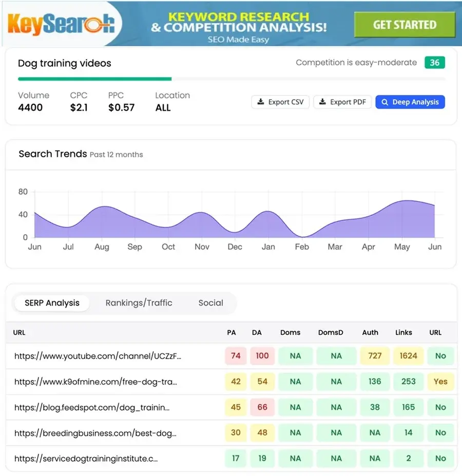This screenshot has height=476, width=462.
Task: Click the DA value 19 cell
Action: pyautogui.click(x=262, y=459)
